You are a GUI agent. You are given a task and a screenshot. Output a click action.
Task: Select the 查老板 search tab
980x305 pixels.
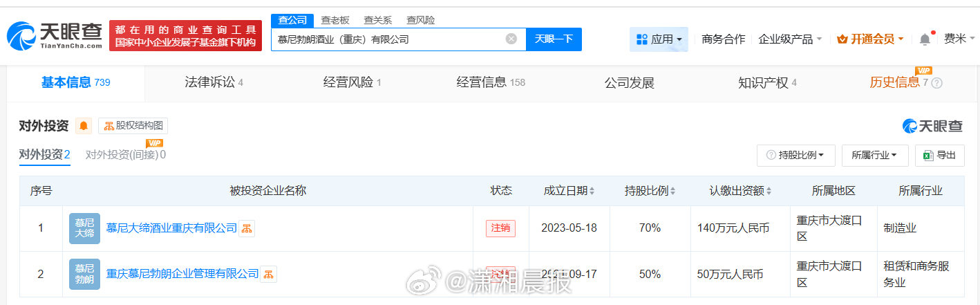(336, 20)
